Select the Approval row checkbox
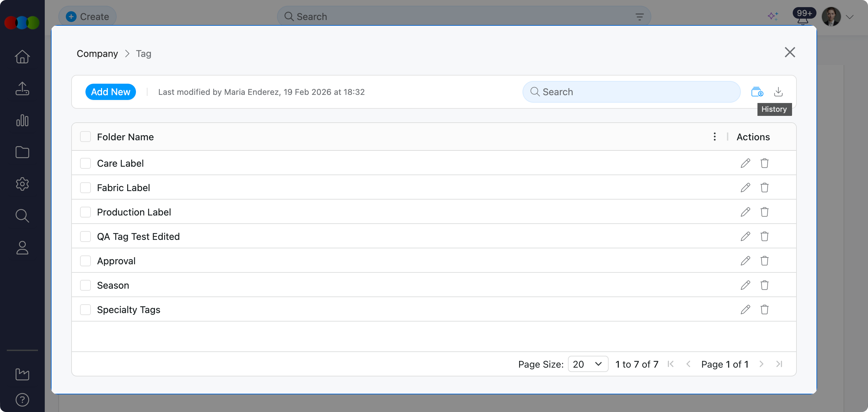This screenshot has height=412, width=868. pyautogui.click(x=85, y=261)
